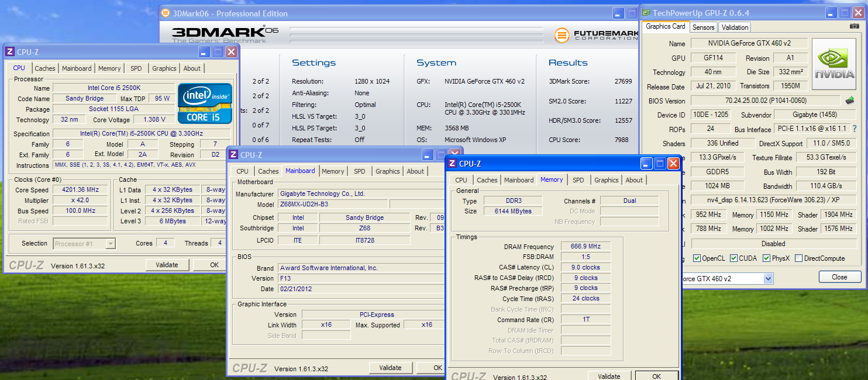Click the memory Size value 6144 MBytes
Viewport: 868px width, 380px height.
tap(514, 212)
